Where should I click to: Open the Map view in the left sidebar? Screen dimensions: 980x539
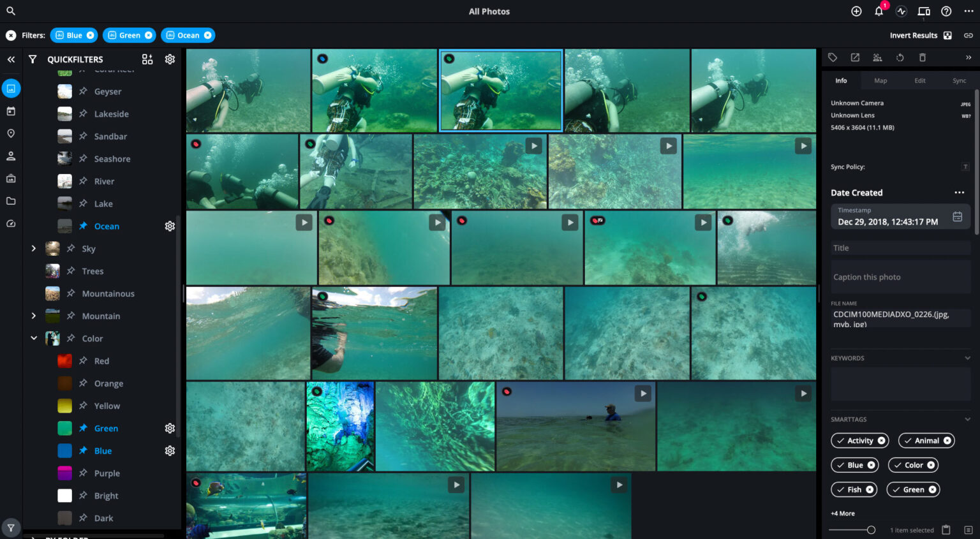click(x=10, y=133)
